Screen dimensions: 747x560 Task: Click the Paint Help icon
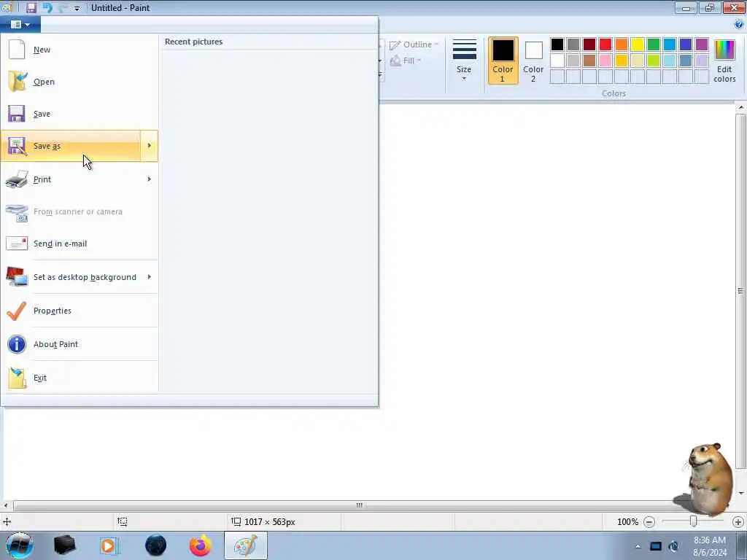(x=739, y=24)
